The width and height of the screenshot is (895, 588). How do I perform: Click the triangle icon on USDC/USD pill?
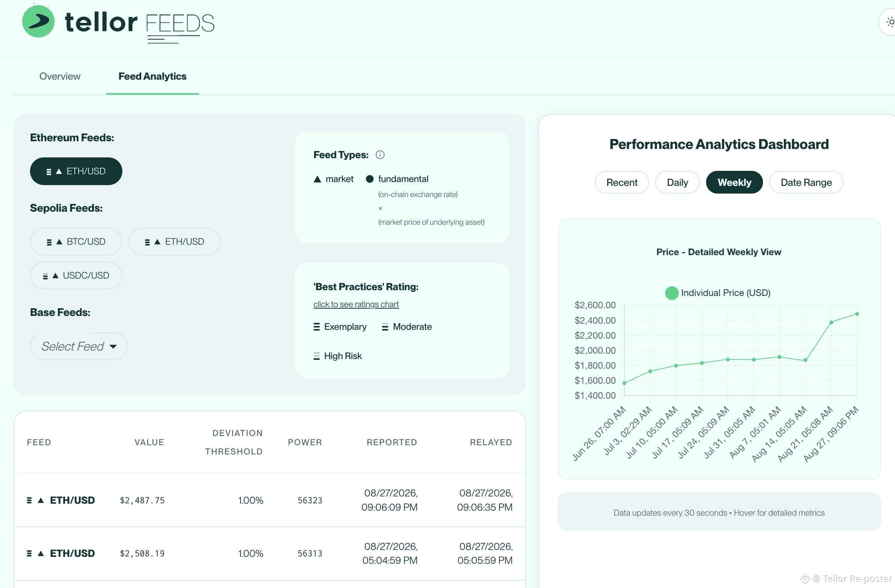pos(55,276)
